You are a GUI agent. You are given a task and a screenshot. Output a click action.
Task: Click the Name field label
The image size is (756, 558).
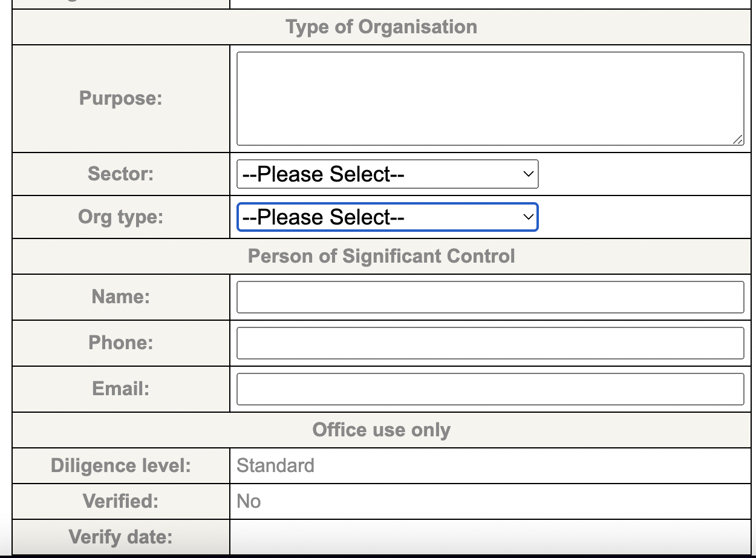click(121, 297)
